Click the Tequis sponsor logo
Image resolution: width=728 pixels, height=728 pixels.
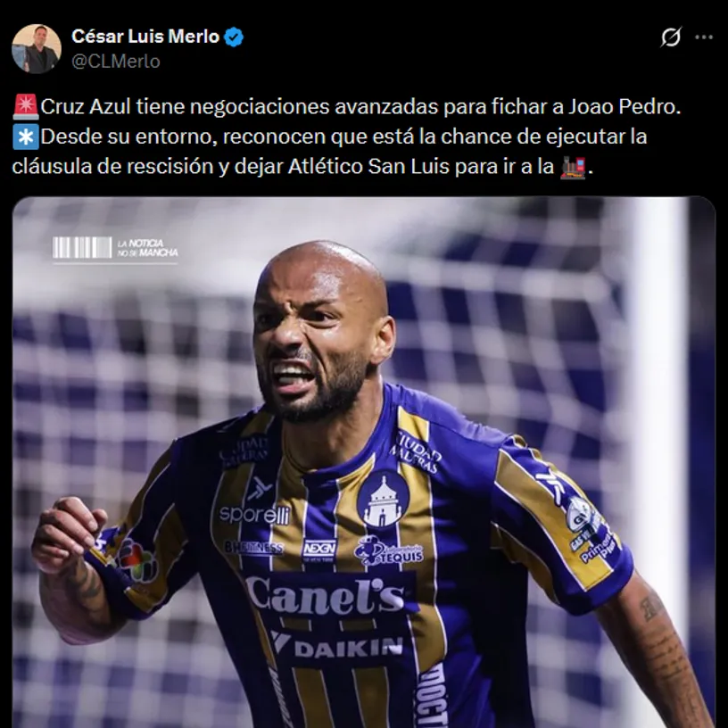pos(389,550)
